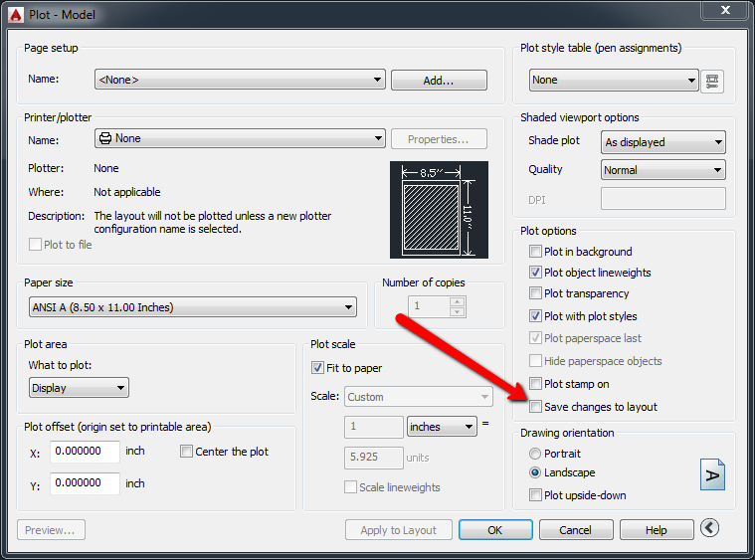Expand the Shade plot As displayed dropdown
The height and width of the screenshot is (560, 755).
click(663, 142)
